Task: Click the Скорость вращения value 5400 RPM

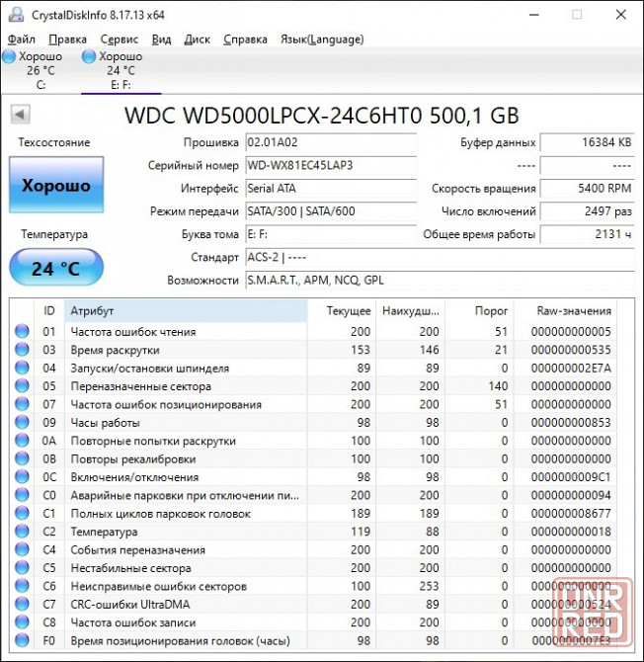Action: point(587,189)
